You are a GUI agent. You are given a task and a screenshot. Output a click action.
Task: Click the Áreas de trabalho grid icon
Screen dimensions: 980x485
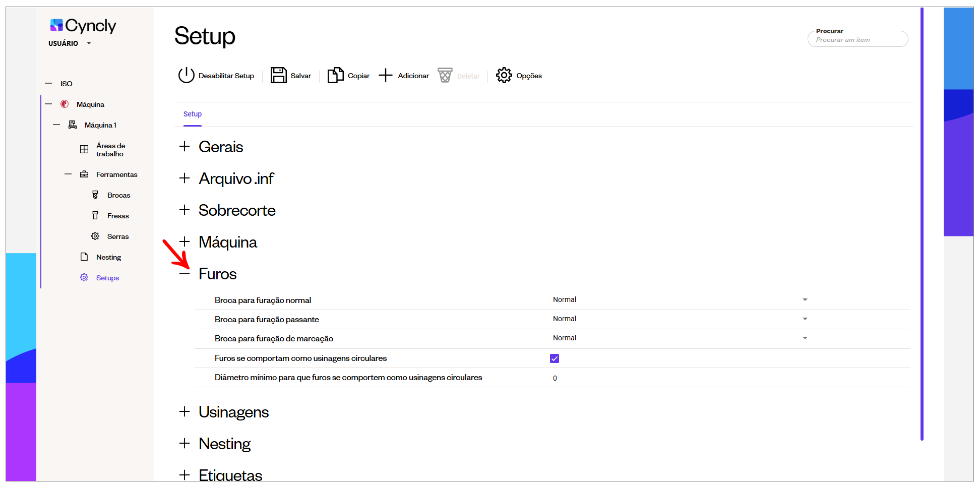[x=84, y=150]
